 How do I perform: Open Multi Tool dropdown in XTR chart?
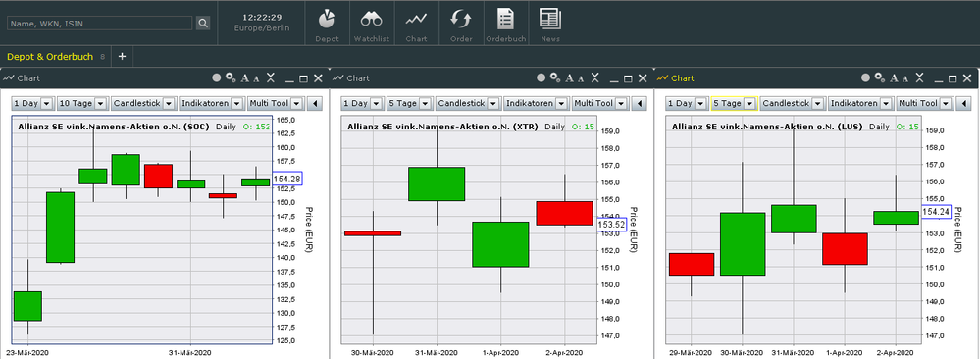600,103
